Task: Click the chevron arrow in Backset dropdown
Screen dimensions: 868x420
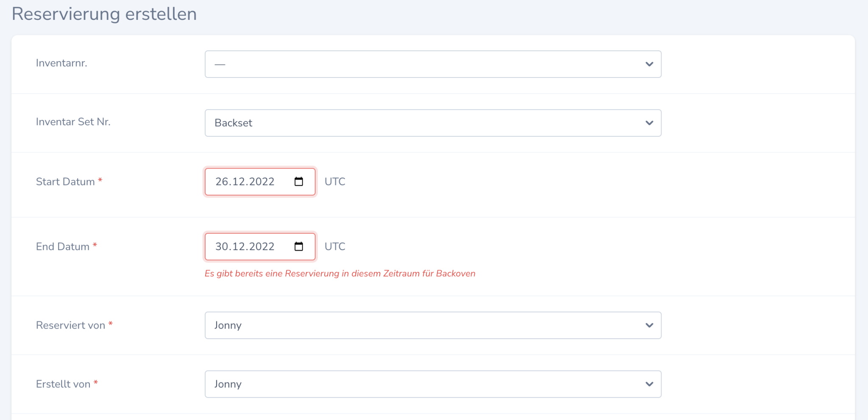Action: pos(649,123)
